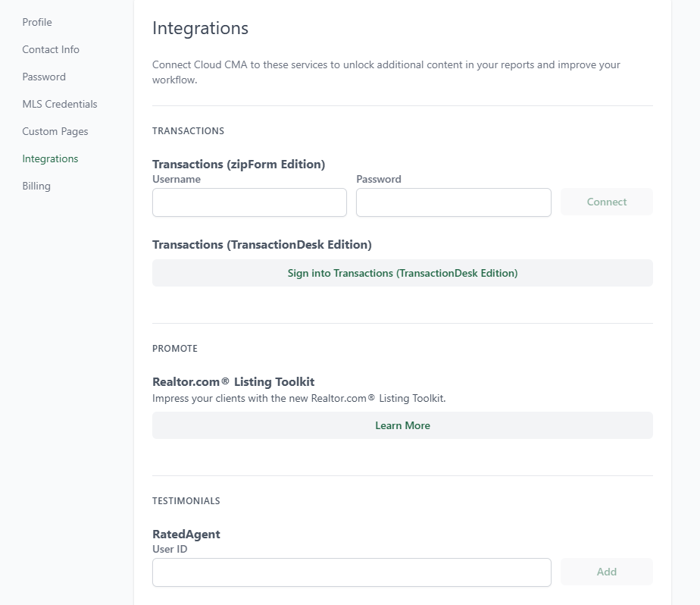Click the zipForm Password field
The image size is (700, 605).
(x=453, y=202)
